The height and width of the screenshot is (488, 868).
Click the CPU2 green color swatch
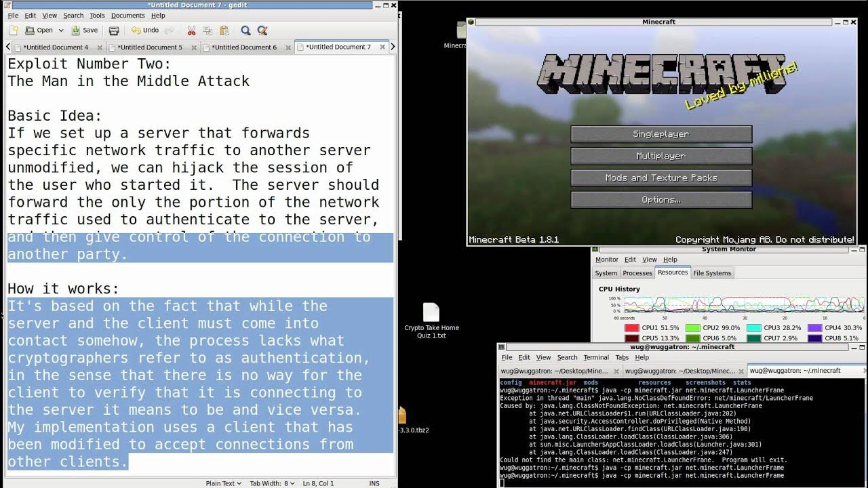click(693, 328)
